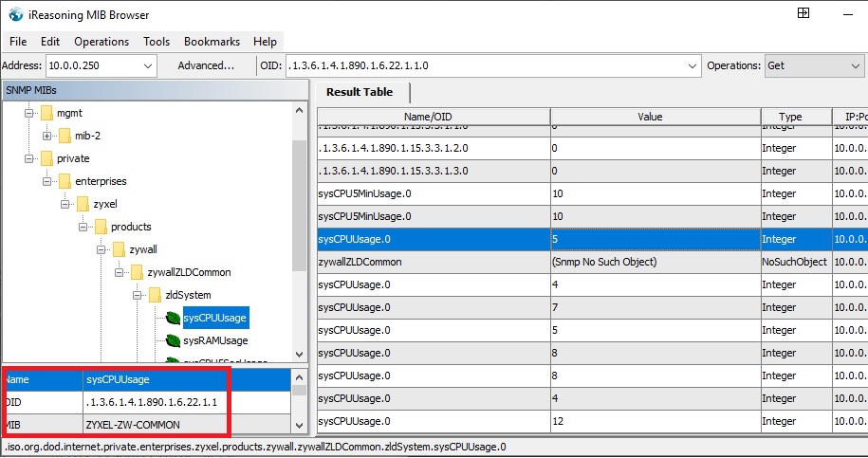868x458 pixels.
Task: Open the Address dropdown list
Action: (148, 65)
